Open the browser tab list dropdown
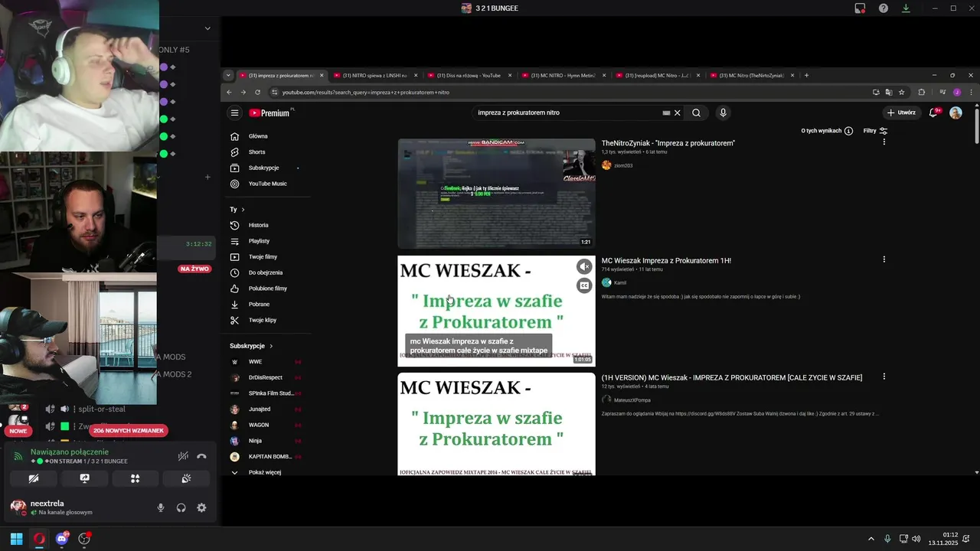Image resolution: width=980 pixels, height=551 pixels. tap(228, 75)
